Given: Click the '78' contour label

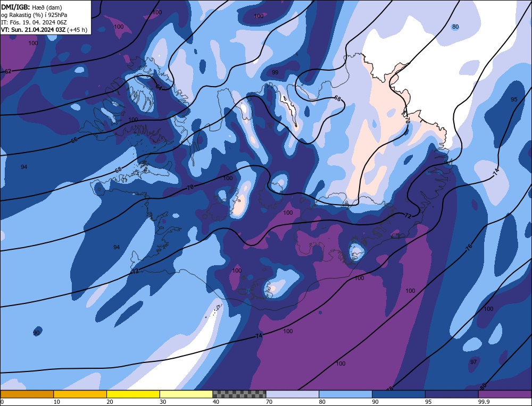Looking at the screenshot, I should [389, 388].
